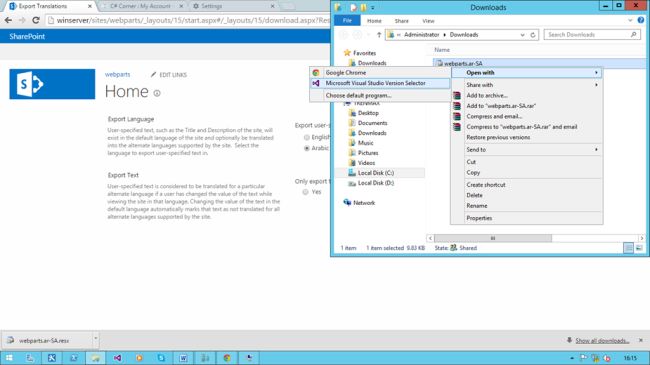650x365 pixels.
Task: Expand Share with submenu arrow
Action: pos(596,85)
